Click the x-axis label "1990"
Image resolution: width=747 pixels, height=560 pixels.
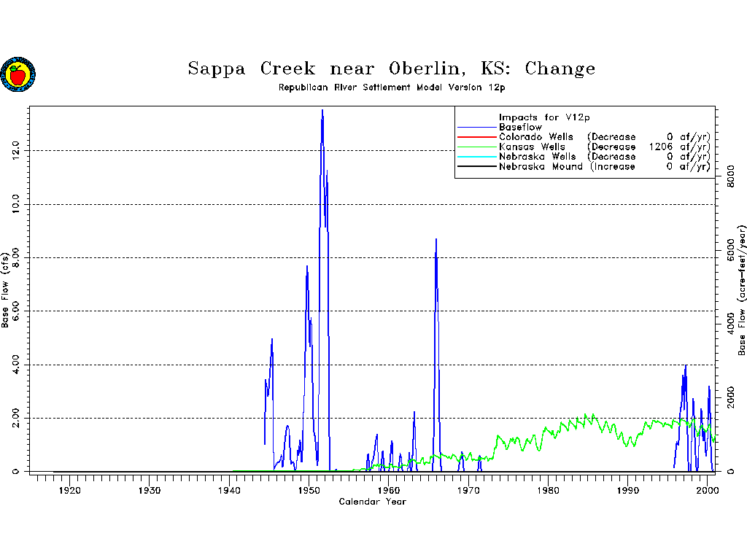(x=628, y=491)
